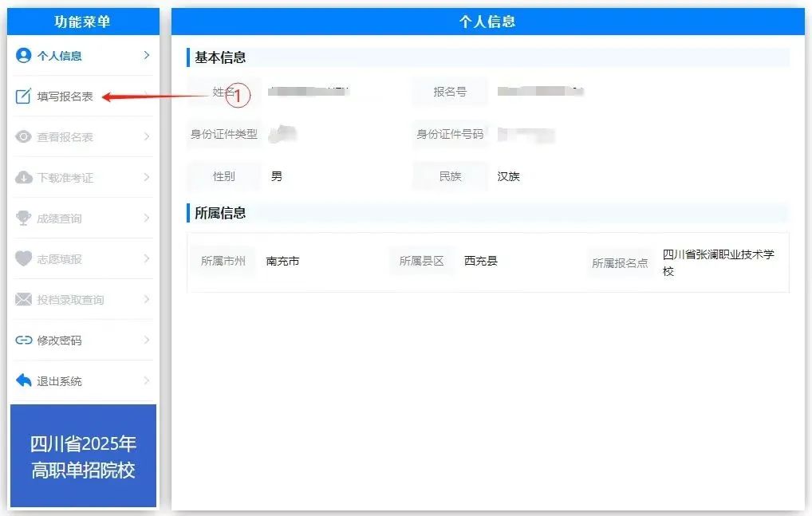The image size is (812, 516).
Task: Click the 查看报名表 eye icon
Action: [x=24, y=137]
